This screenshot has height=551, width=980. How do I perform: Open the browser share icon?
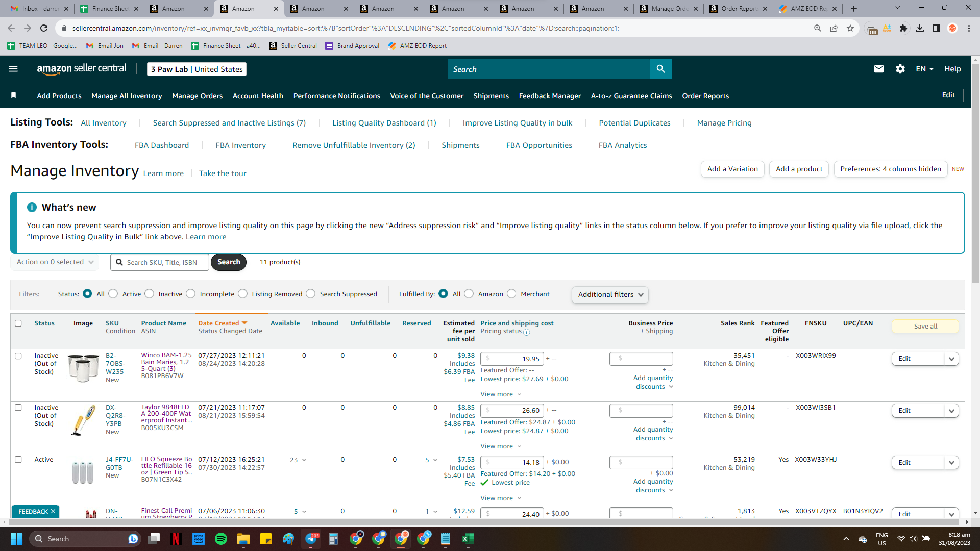[834, 28]
